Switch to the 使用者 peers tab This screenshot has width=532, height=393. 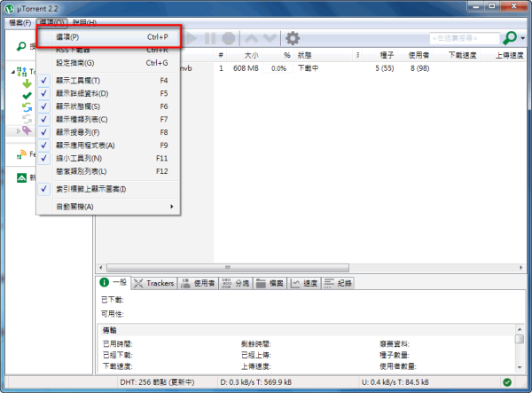(x=199, y=283)
